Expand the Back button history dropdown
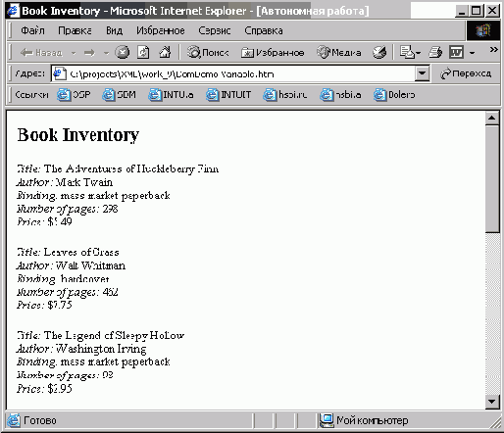Screen dimensions: 504x433 [74, 53]
